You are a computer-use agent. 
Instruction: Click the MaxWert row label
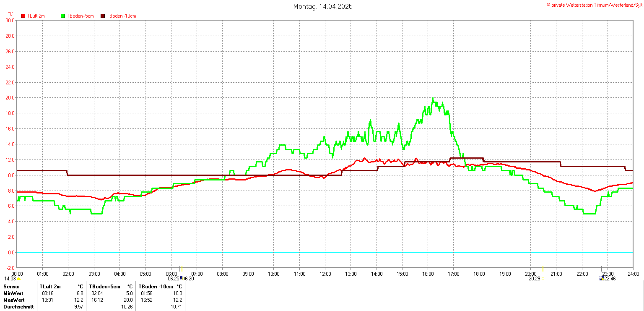point(13,300)
